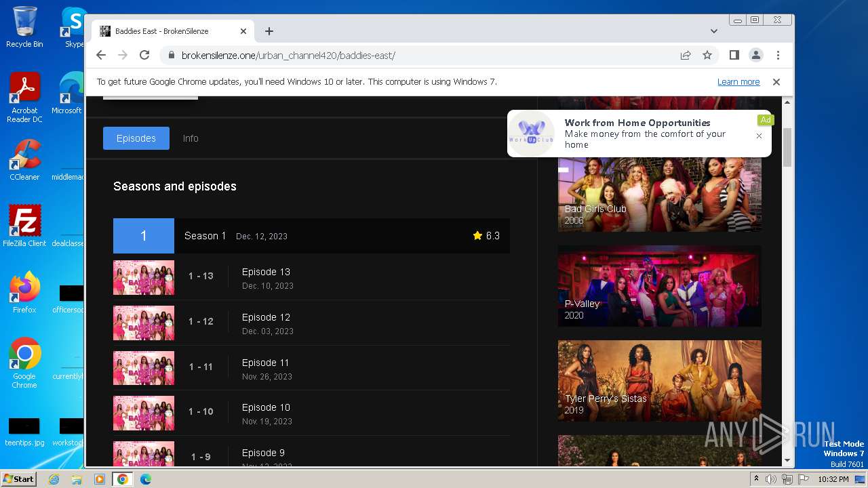Close the Baddies East tab
This screenshot has height=488, width=868.
click(x=243, y=31)
